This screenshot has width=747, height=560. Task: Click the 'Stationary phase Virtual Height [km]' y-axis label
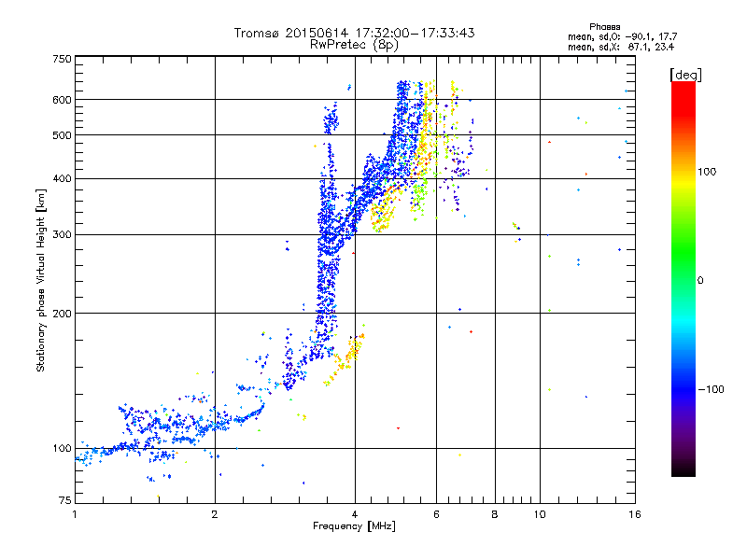(x=40, y=281)
